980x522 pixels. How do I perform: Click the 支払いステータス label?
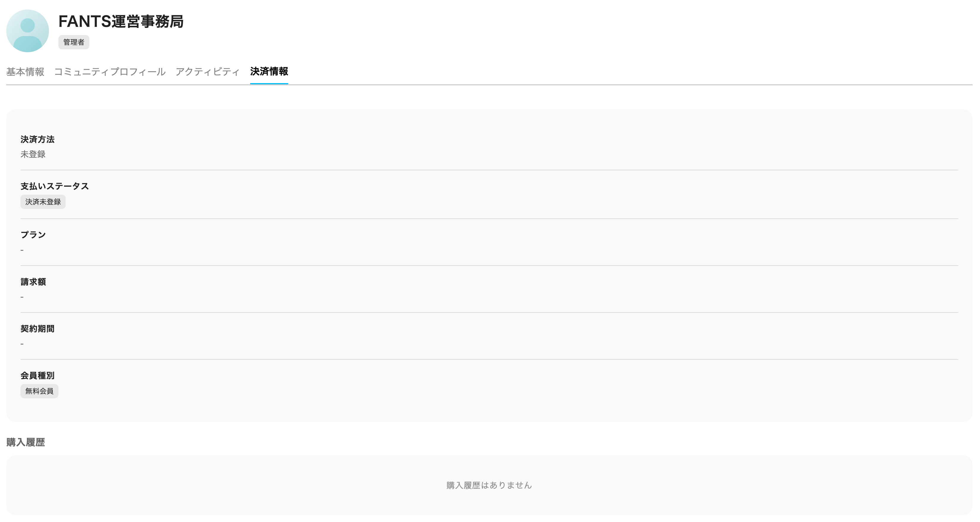[x=54, y=186]
